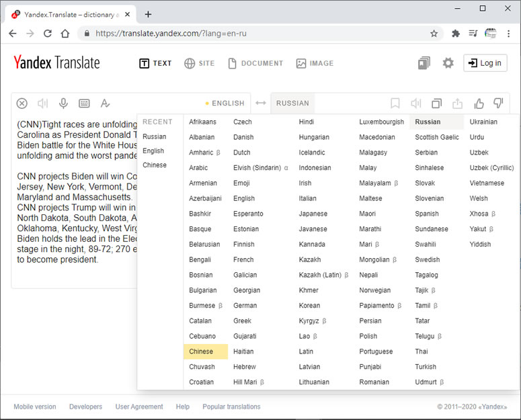The height and width of the screenshot is (420, 521).
Task: Play the translation audio speaker icon
Action: coord(415,103)
